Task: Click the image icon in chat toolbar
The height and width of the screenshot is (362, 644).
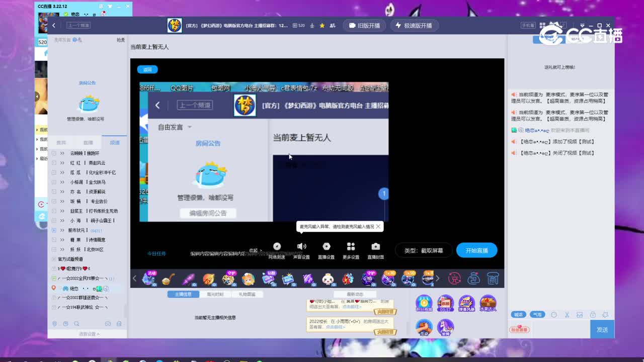Action: pyautogui.click(x=580, y=315)
